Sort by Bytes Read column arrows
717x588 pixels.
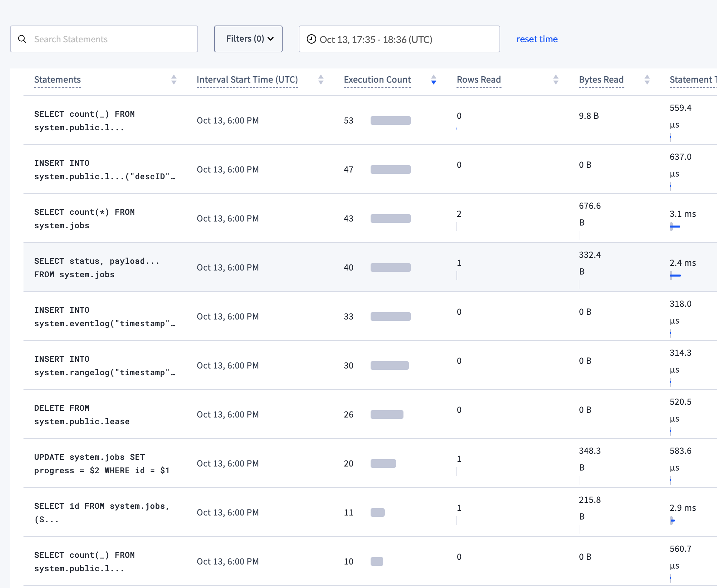tap(647, 80)
